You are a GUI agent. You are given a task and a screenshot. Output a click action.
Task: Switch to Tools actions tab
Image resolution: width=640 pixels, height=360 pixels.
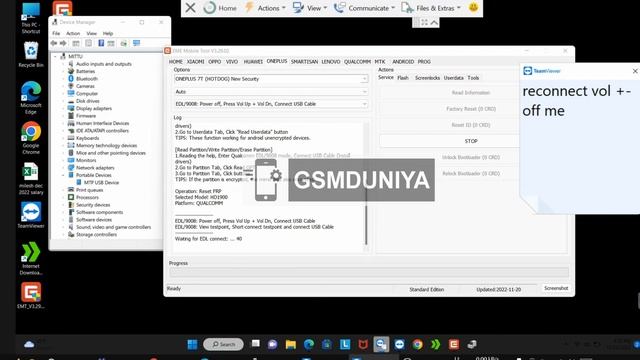coord(473,78)
